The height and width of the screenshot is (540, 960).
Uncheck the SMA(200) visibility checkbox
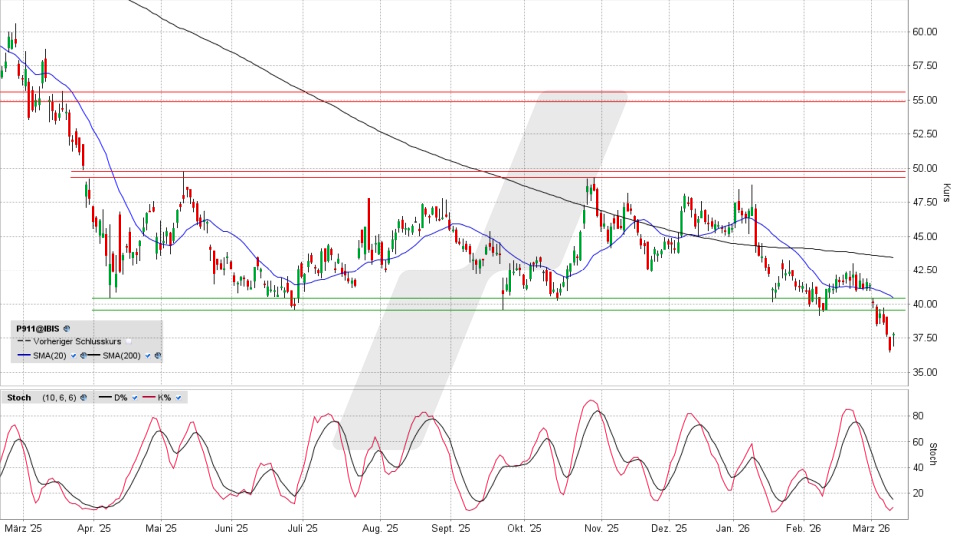coord(147,356)
